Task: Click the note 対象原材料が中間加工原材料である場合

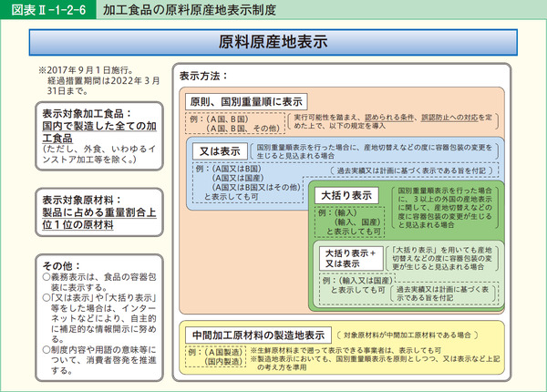Action: click(x=408, y=335)
